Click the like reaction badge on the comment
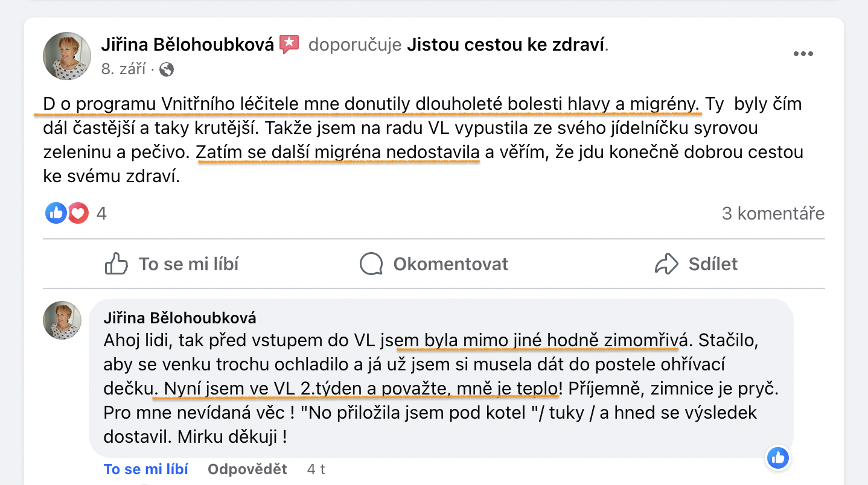The image size is (868, 485). click(x=778, y=458)
